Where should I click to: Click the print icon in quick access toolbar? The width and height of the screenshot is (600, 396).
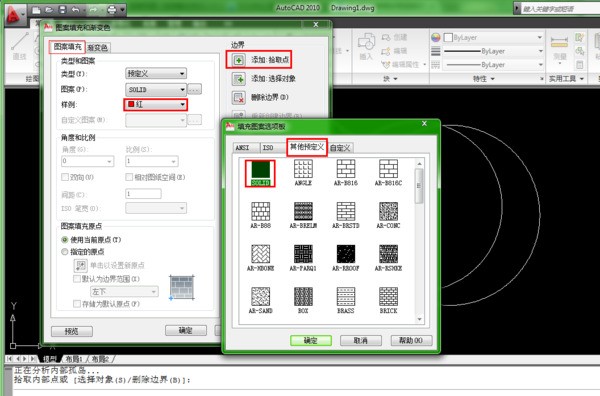click(112, 10)
